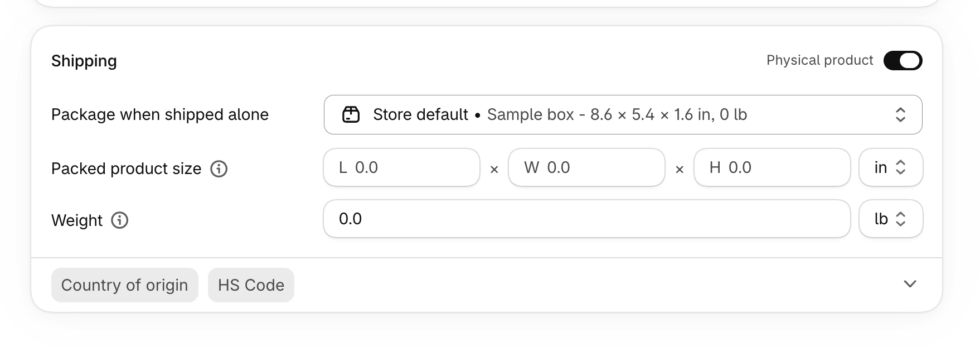Click the HS Code chip

tap(251, 285)
